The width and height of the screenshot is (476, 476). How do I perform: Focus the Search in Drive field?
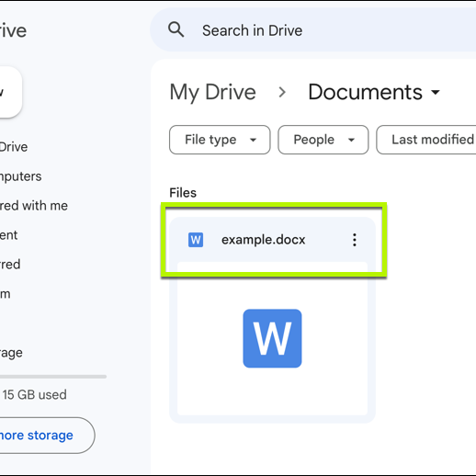(x=312, y=30)
